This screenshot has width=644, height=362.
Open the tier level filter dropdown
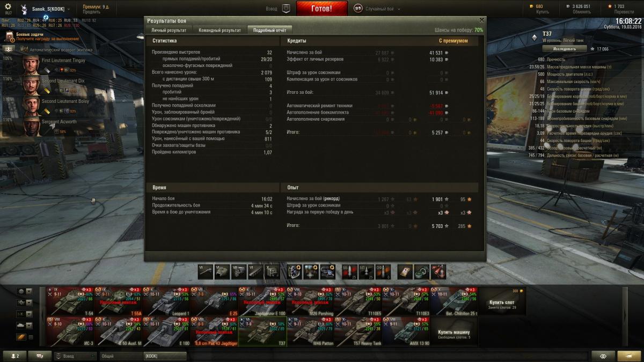(x=25, y=314)
